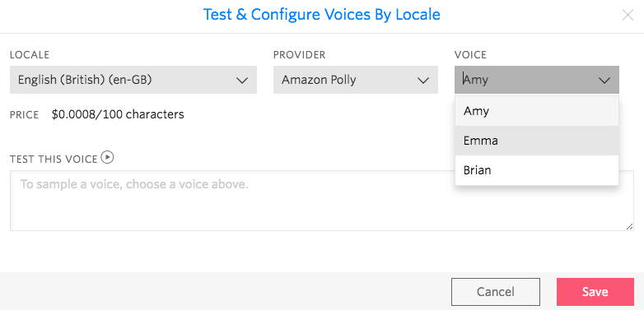Click the $0.0008/100 characters price text

(118, 114)
